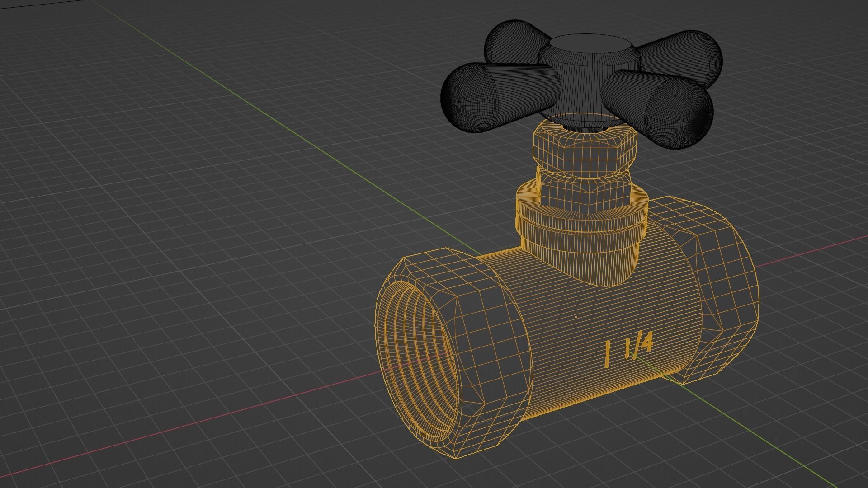Select the black cross-shaped valve handle
Viewport: 868px width, 488px height.
coord(581,84)
